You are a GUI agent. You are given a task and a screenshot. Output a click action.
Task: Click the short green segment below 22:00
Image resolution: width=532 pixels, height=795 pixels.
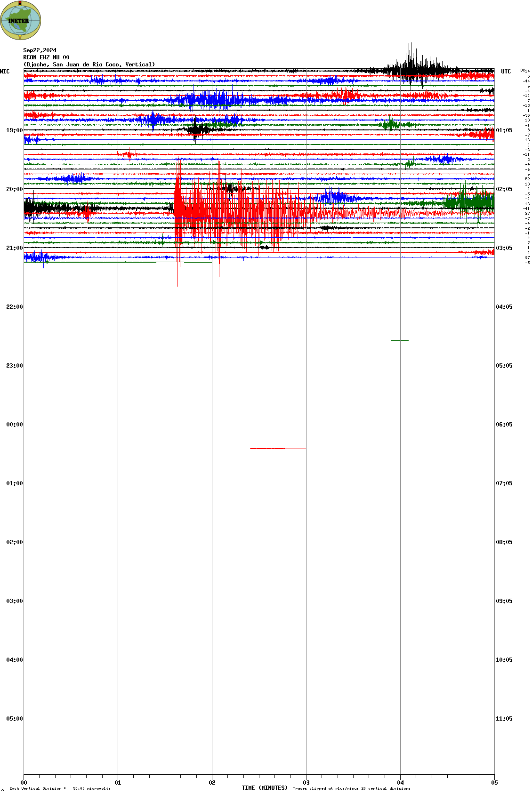pos(400,340)
